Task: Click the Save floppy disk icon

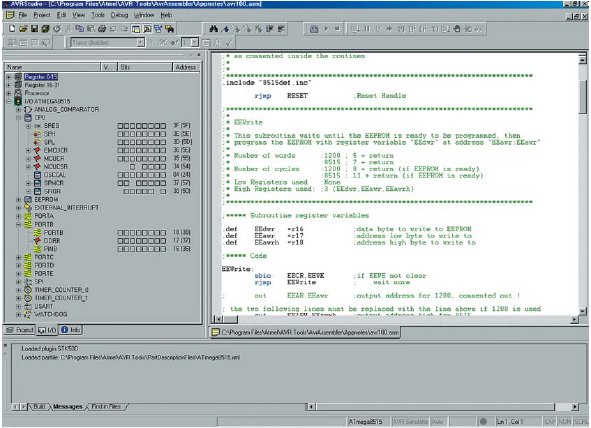Action: coord(34,29)
